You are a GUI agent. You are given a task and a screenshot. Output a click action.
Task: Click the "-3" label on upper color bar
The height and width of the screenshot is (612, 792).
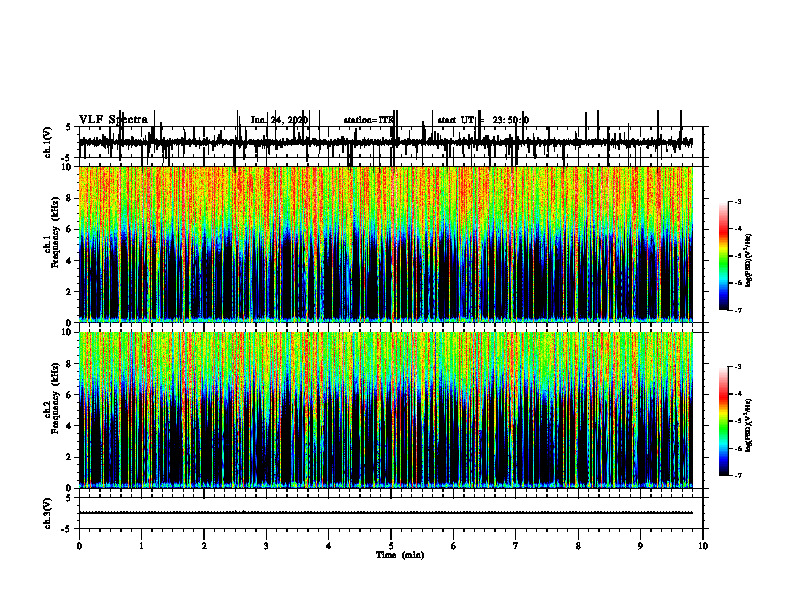(x=738, y=201)
